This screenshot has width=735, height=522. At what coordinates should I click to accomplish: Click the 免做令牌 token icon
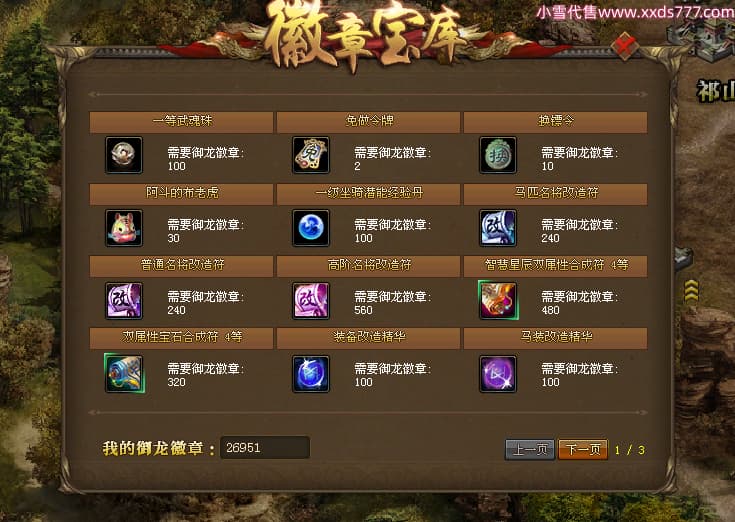coord(311,155)
